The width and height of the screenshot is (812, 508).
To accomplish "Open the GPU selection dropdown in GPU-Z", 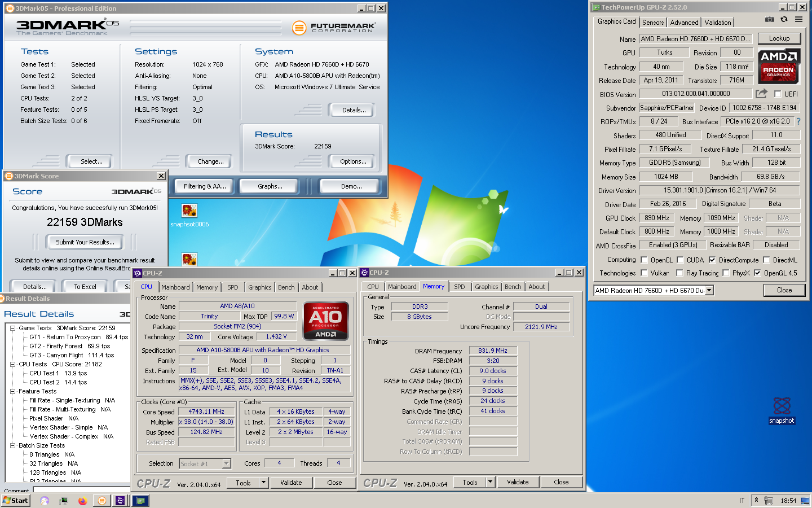I will coord(709,290).
